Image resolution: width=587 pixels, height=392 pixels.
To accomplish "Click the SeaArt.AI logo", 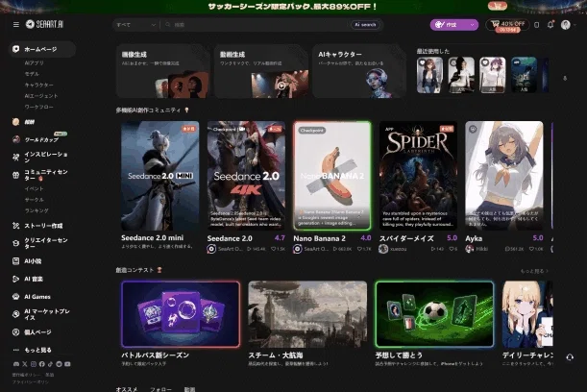I will [x=44, y=24].
